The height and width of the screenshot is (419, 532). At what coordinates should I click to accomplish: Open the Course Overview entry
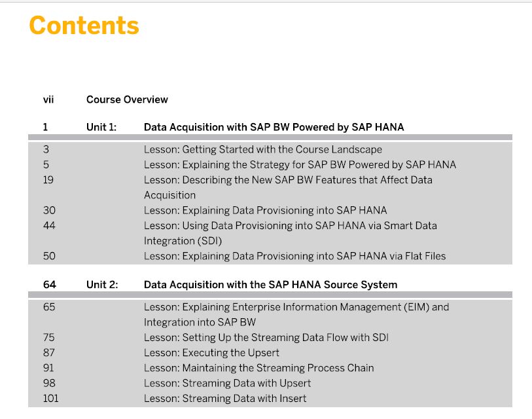pyautogui.click(x=127, y=100)
